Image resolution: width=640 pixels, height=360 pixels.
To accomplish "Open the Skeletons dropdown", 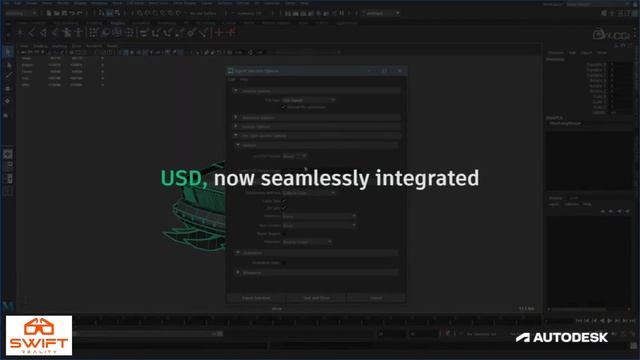I will pyautogui.click(x=319, y=216).
